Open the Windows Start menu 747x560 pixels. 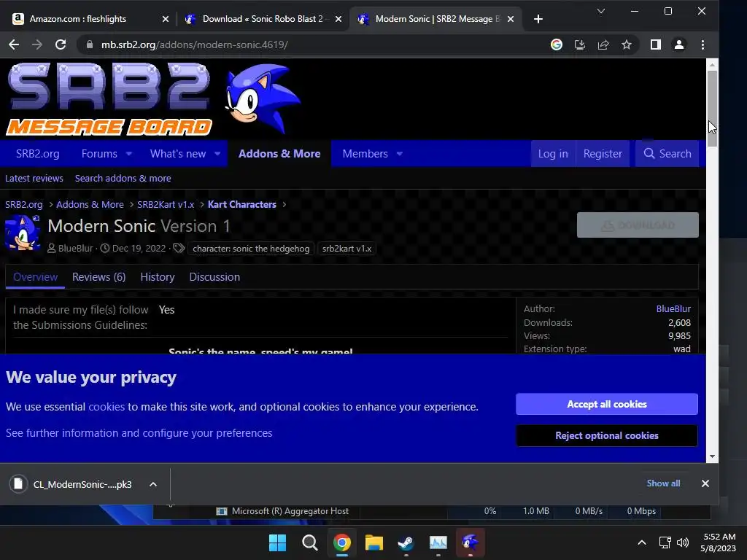tap(277, 542)
